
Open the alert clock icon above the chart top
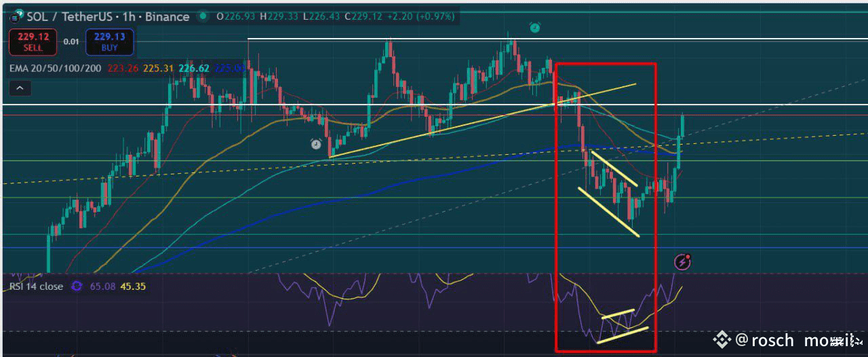534,28
